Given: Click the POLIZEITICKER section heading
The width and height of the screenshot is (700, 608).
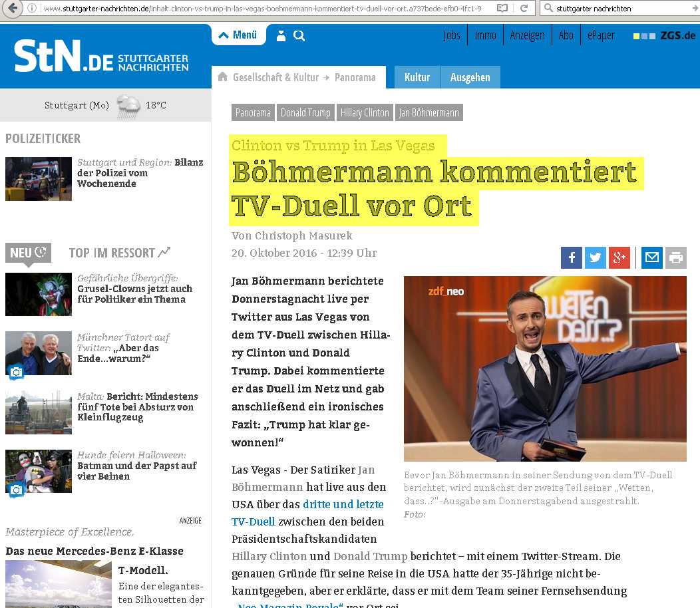Looking at the screenshot, I should coord(43,139).
